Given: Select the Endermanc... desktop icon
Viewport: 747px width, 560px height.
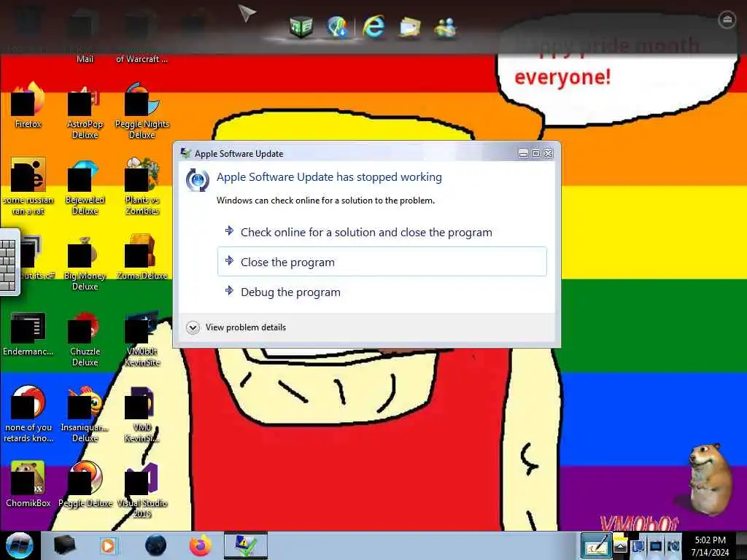Looking at the screenshot, I should click(x=28, y=333).
